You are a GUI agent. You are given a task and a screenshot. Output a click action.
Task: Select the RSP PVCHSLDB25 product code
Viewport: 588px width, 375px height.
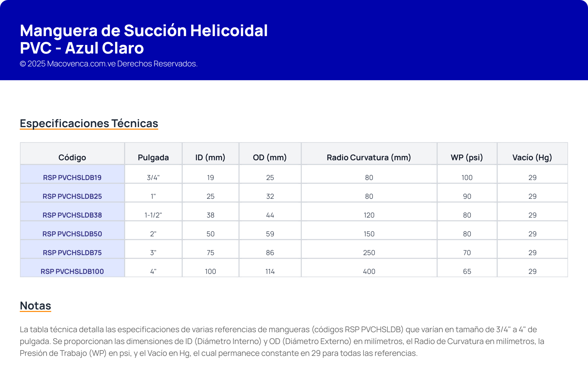(72, 196)
